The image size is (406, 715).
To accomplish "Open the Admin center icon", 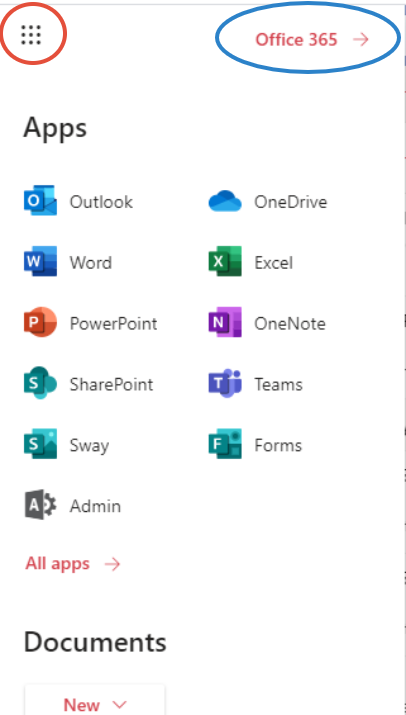I will point(41,505).
